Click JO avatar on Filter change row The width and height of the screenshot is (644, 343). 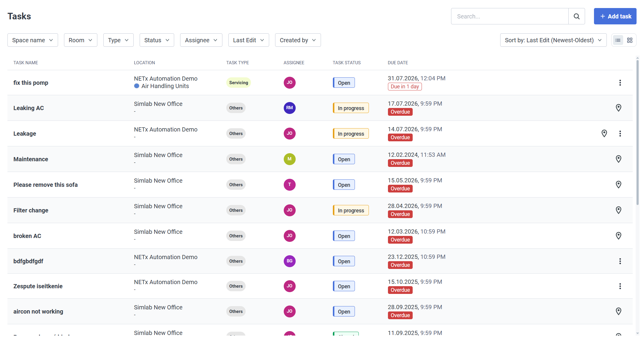point(289,210)
